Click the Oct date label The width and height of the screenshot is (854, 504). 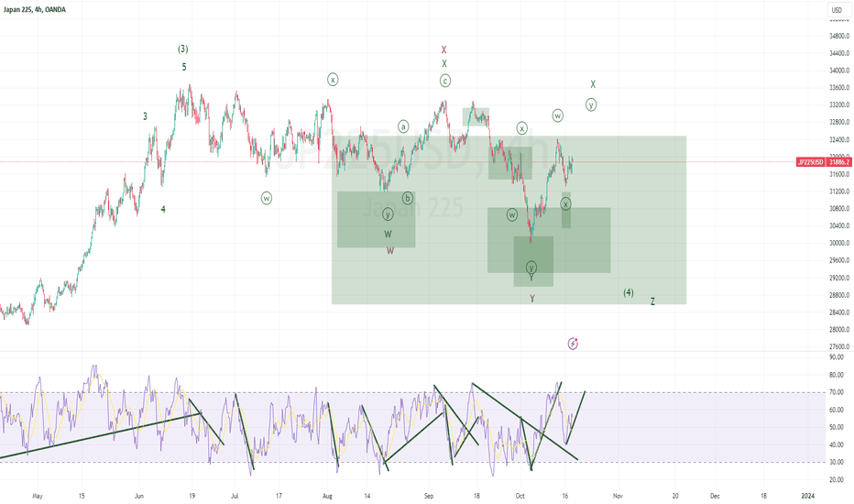tap(520, 496)
